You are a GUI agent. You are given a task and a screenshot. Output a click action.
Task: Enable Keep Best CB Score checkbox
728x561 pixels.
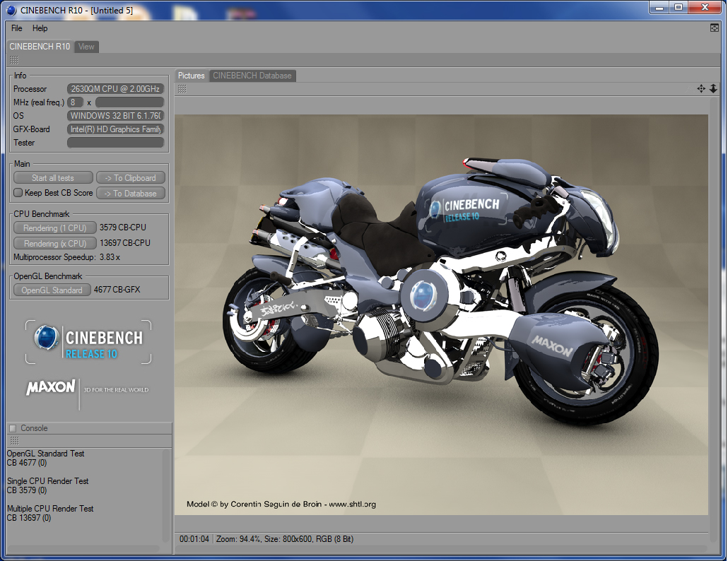(x=18, y=193)
